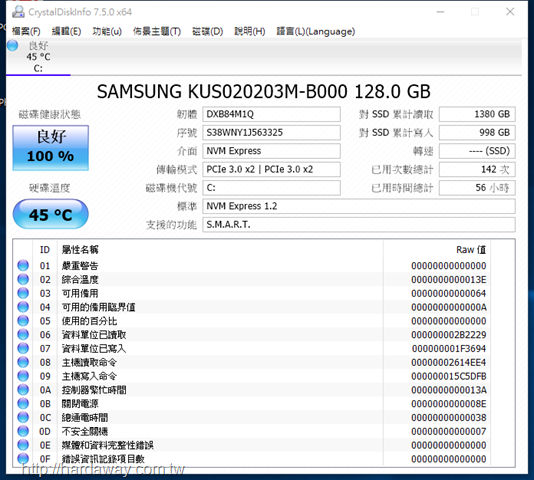Select raw value 0000002614EE4
Image resolution: width=534 pixels, height=480 pixels.
449,362
